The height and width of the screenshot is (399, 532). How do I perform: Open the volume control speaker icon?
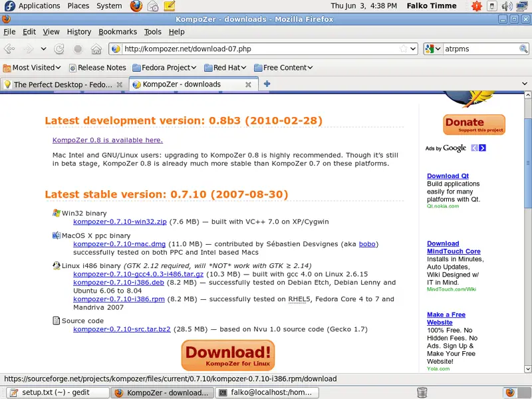pos(507,6)
